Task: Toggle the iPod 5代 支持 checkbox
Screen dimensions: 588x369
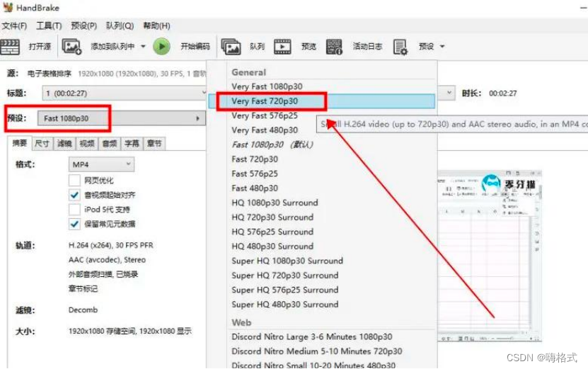Action: [74, 210]
